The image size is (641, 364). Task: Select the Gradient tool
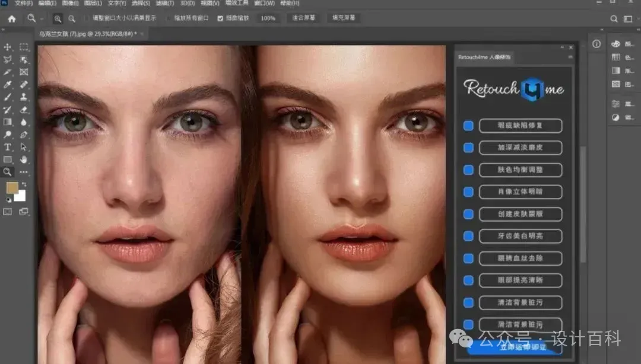click(8, 122)
